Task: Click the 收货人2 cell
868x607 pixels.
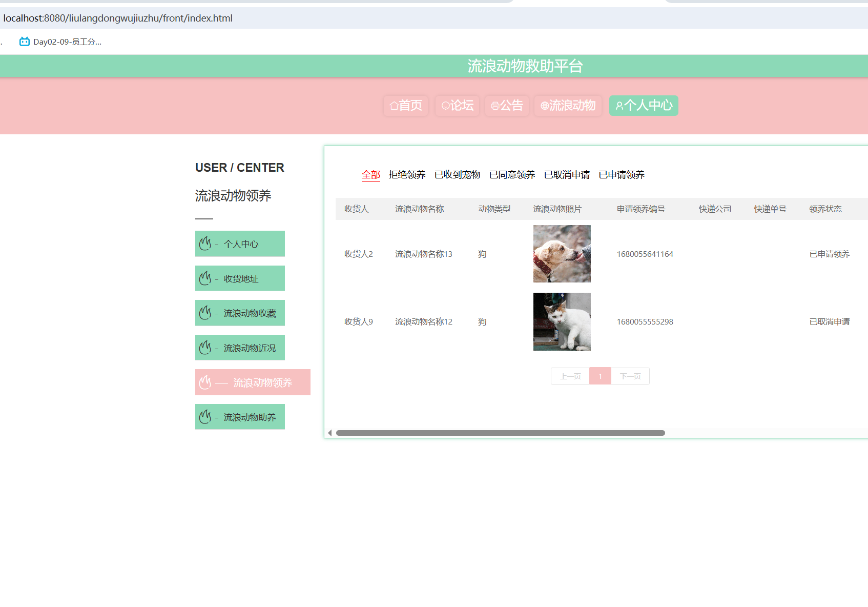Action: (x=359, y=254)
